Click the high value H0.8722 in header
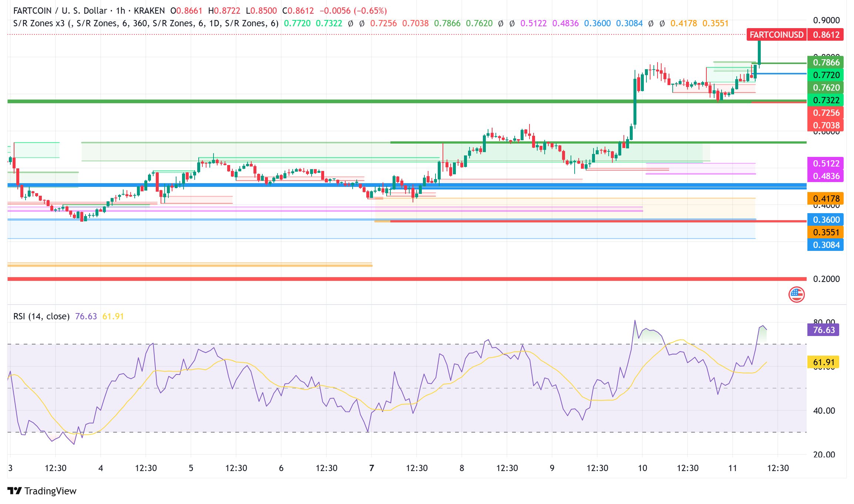 224,11
